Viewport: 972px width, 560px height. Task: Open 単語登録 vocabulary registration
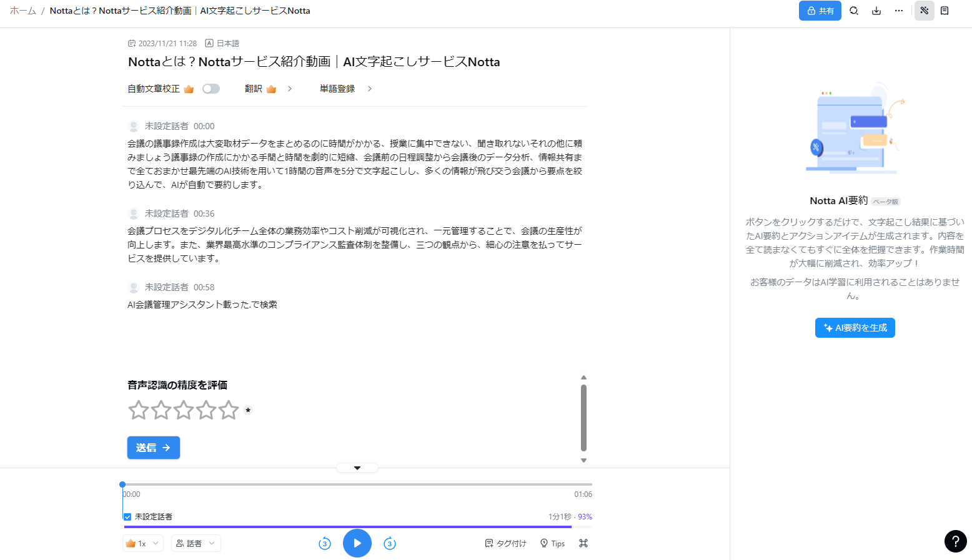pyautogui.click(x=337, y=89)
